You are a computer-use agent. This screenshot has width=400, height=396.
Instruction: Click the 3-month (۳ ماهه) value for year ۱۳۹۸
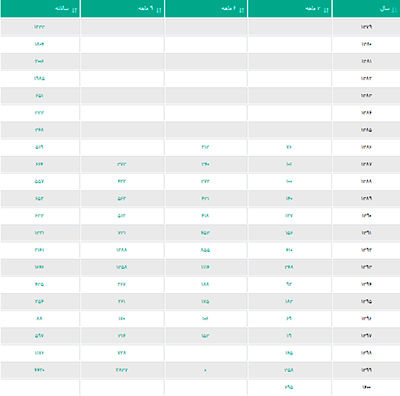point(289,353)
